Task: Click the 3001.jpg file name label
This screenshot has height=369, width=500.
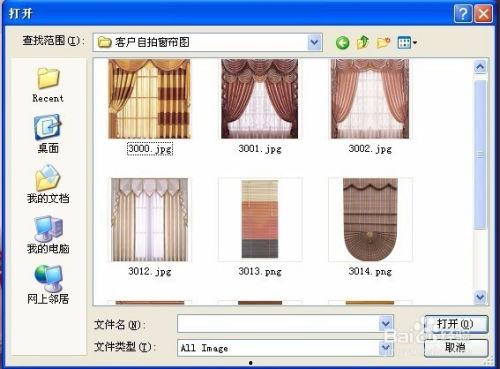Action: 260,149
